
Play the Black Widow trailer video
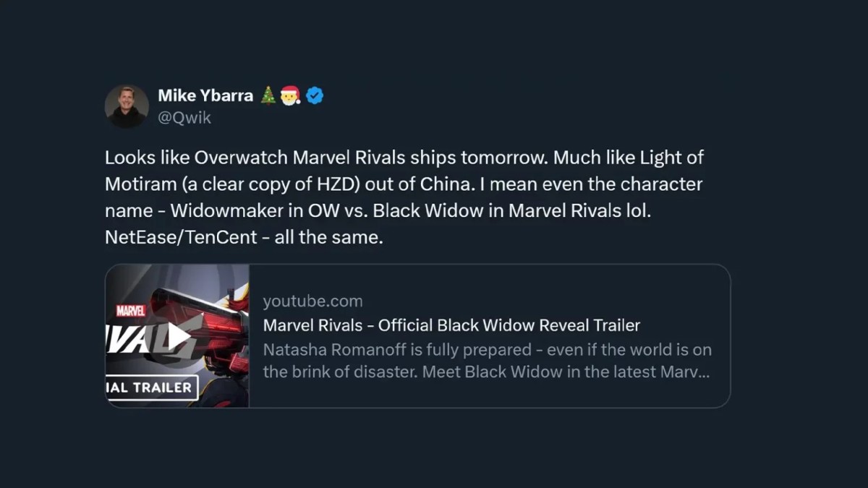(179, 336)
